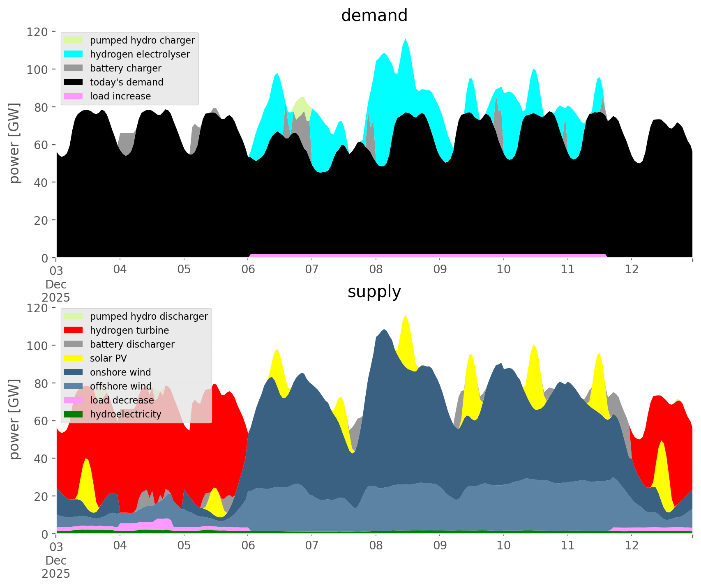Click the "supply" chart title
Image resolution: width=701 pixels, height=588 pixels.
pyautogui.click(x=374, y=292)
